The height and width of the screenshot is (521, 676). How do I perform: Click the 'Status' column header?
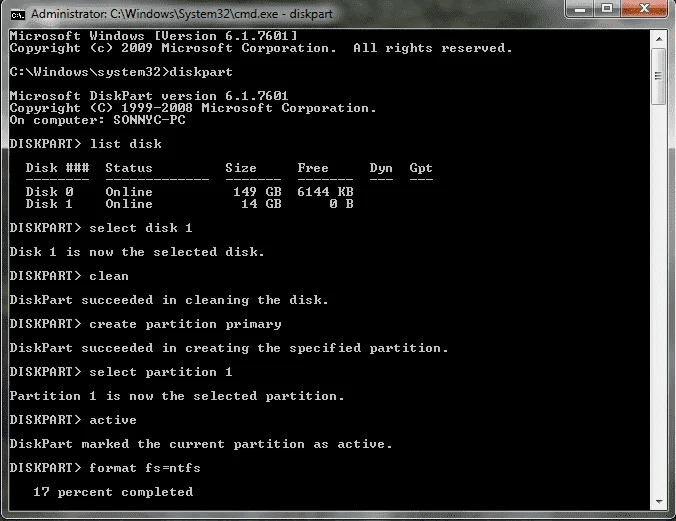(129, 168)
